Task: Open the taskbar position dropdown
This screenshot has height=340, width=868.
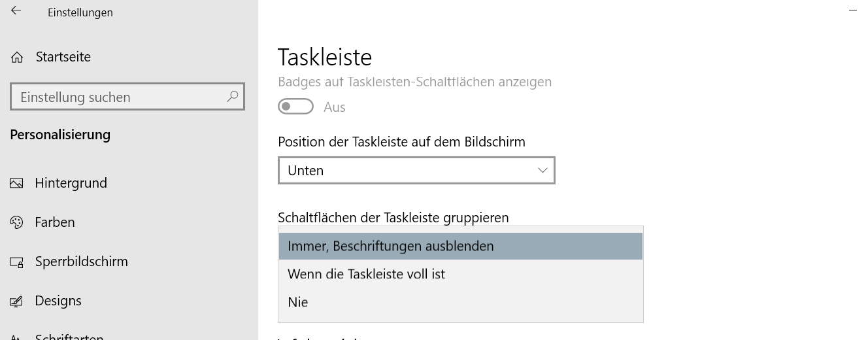Action: [x=416, y=171]
